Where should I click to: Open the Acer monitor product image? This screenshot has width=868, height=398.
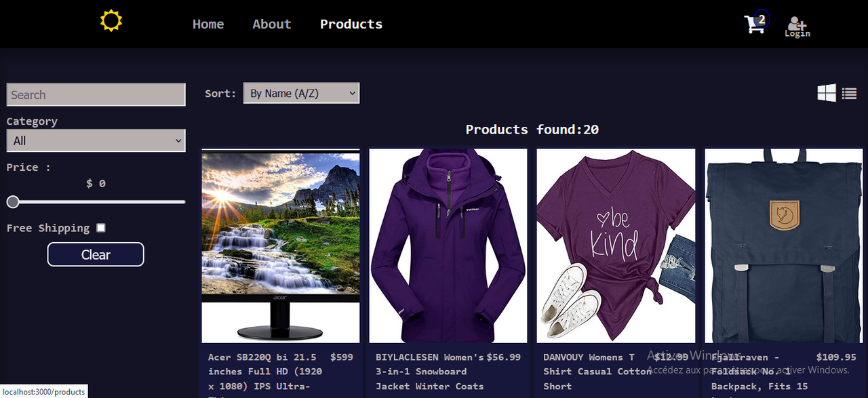[281, 246]
